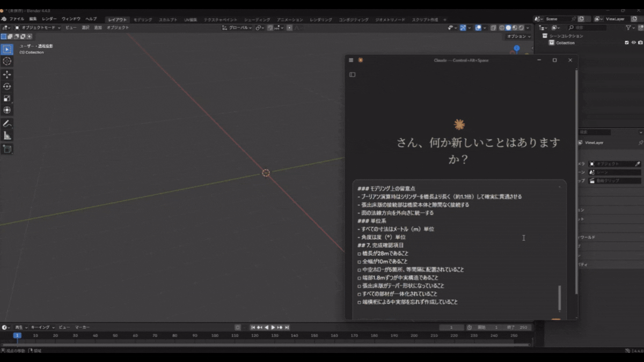Open the ファイル menu

tap(16, 19)
